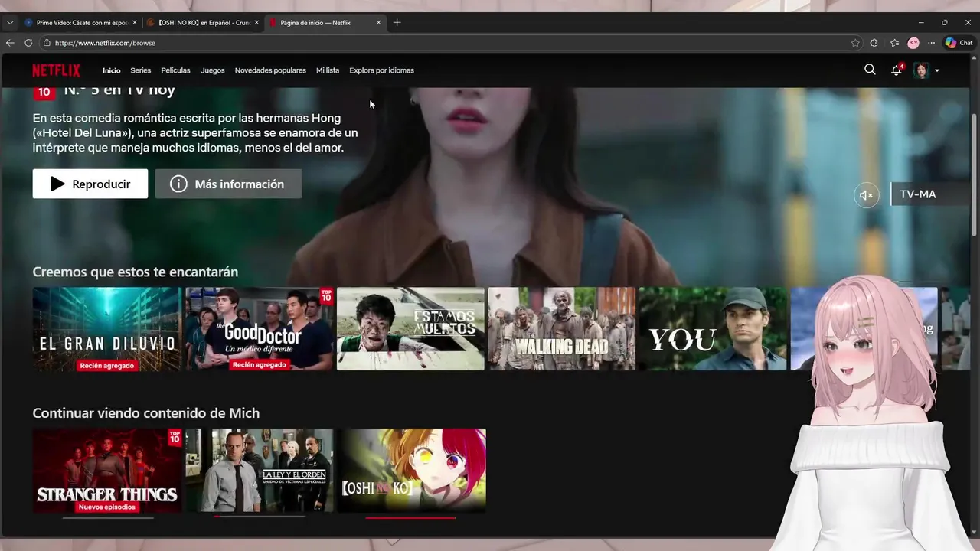Click the Netflix tab favicon
Viewport: 980px width, 551px height.
pyautogui.click(x=273, y=23)
